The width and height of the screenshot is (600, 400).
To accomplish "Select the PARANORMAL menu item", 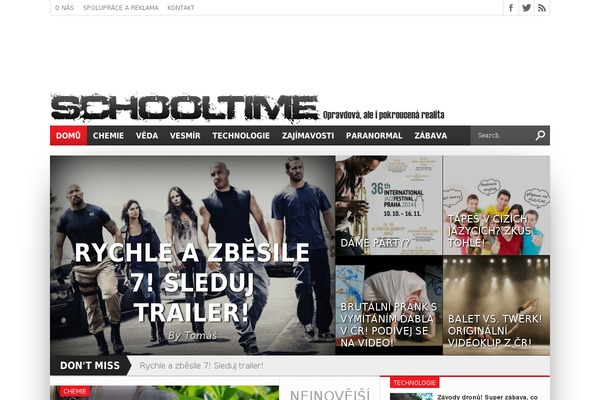I will coord(374,136).
